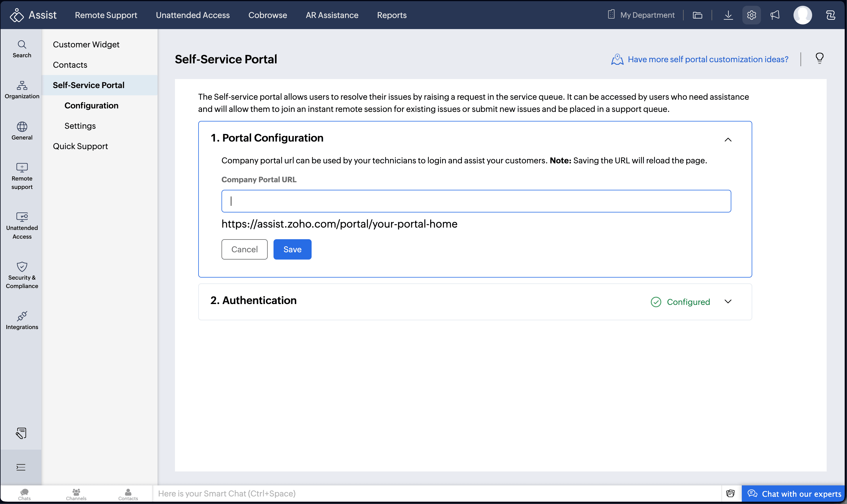Open the Reports menu
847x504 pixels.
[391, 15]
